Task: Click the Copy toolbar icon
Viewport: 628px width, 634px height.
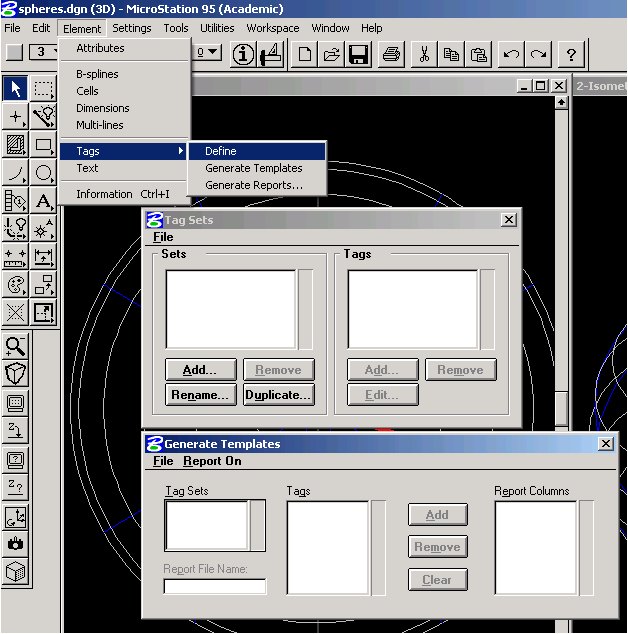Action: (x=451, y=54)
